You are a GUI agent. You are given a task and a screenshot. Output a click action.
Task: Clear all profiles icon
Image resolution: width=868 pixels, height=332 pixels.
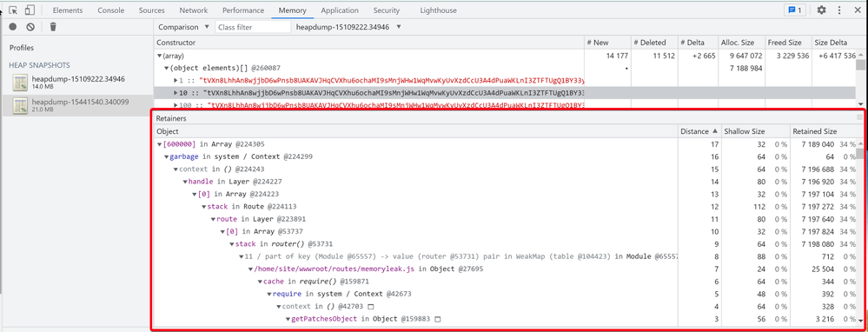(30, 27)
